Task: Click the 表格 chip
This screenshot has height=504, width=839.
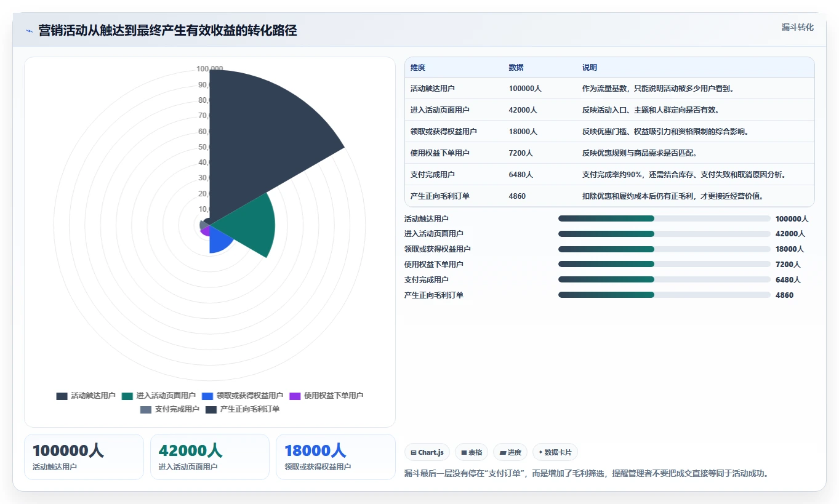Action: pyautogui.click(x=472, y=452)
